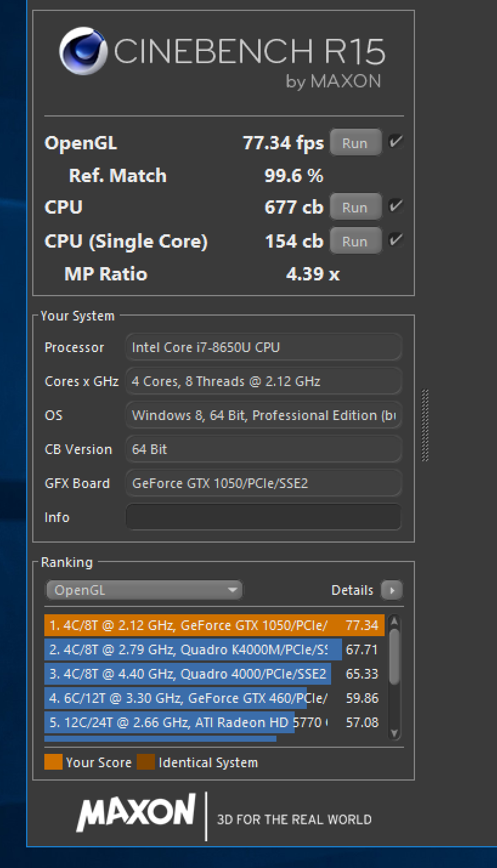This screenshot has width=497, height=868.
Task: Click the empty Info field
Action: (263, 517)
